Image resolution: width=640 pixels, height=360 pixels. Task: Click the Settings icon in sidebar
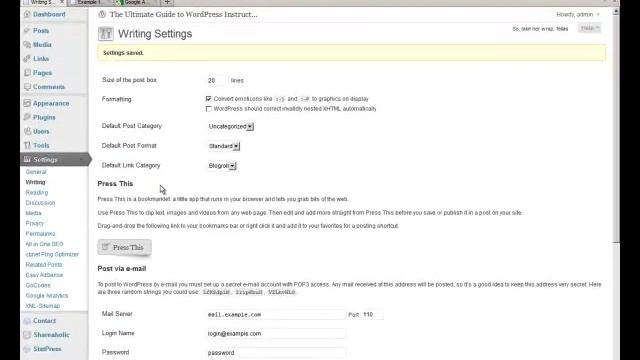[x=27, y=160]
